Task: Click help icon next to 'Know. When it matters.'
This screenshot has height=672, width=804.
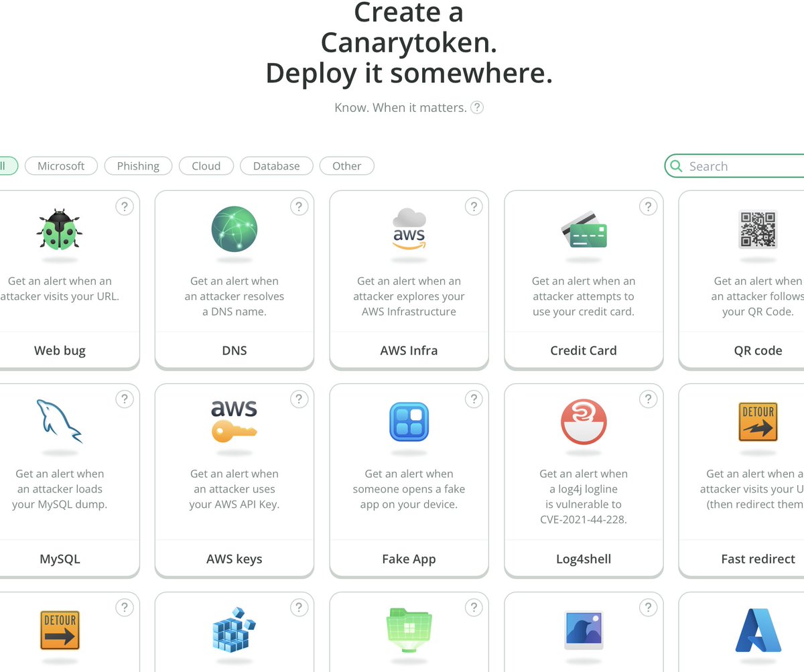Action: 477,107
